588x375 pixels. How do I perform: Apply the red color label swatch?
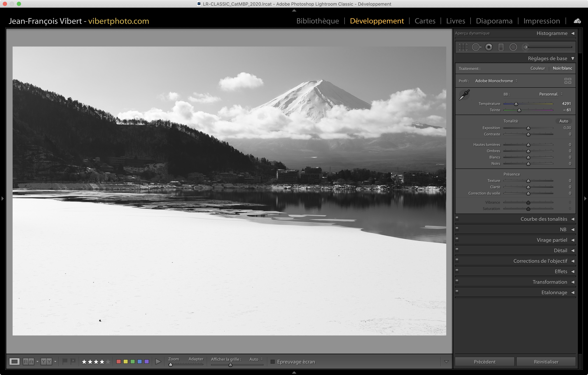coord(119,362)
